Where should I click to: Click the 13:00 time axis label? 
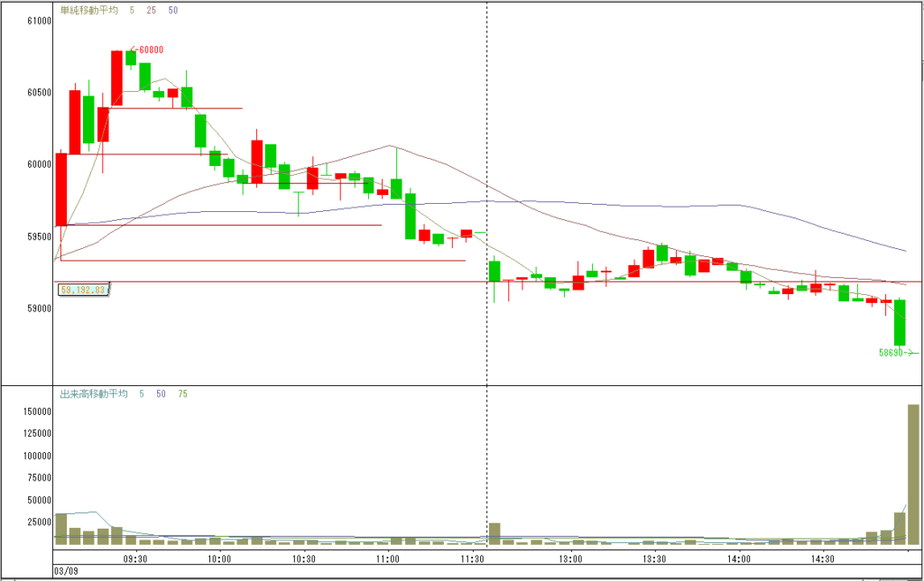point(570,558)
